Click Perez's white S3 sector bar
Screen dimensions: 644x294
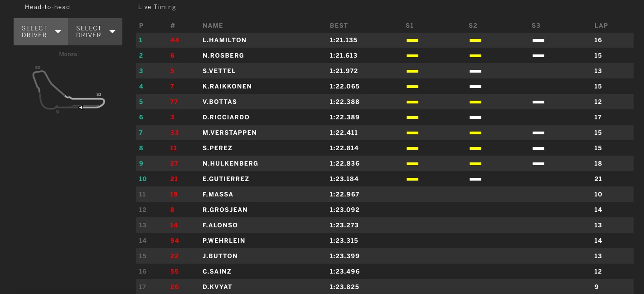point(538,148)
